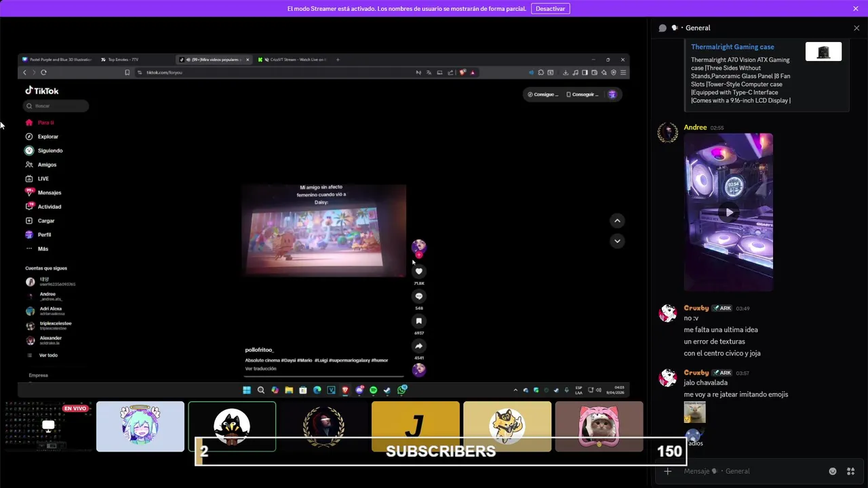Screen dimensions: 868x488
Task: Open the followed account triplexcelestee
Action: tap(49, 326)
